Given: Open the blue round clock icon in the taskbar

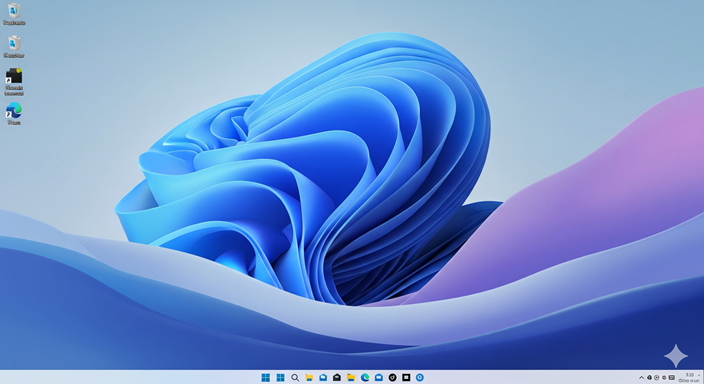Looking at the screenshot, I should 420,377.
